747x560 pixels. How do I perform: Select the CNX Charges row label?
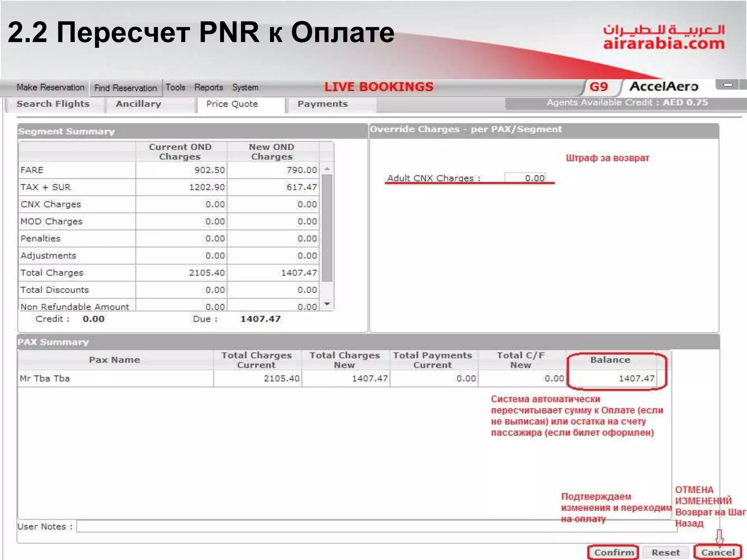pyautogui.click(x=51, y=204)
